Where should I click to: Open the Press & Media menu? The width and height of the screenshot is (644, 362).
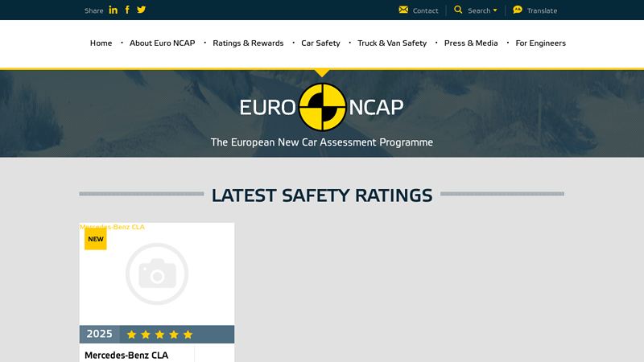click(471, 43)
